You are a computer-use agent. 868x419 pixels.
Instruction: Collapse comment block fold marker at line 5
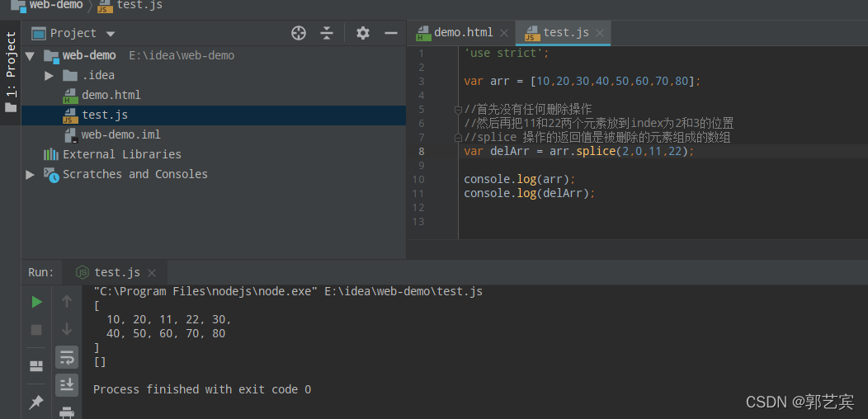(x=459, y=110)
